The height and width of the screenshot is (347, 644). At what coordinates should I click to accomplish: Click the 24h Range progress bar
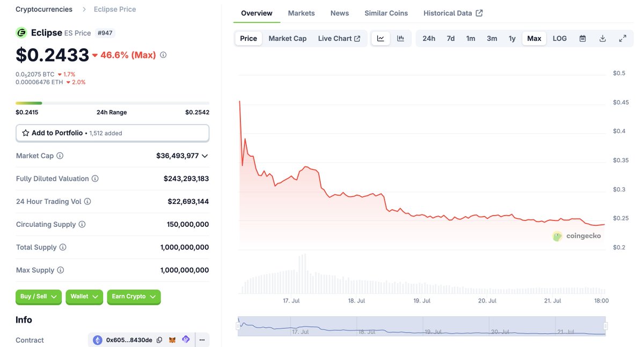pyautogui.click(x=112, y=103)
